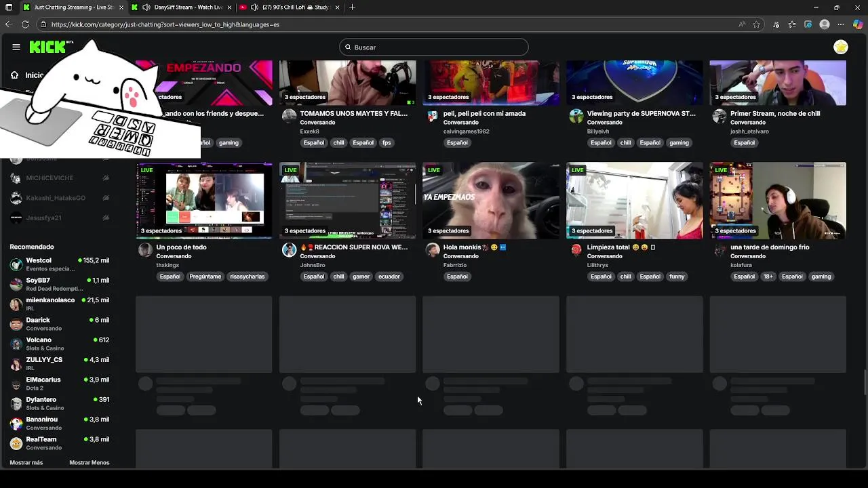Click calvingames1982 streamer avatar
The width and height of the screenshot is (868, 488).
[x=433, y=116]
